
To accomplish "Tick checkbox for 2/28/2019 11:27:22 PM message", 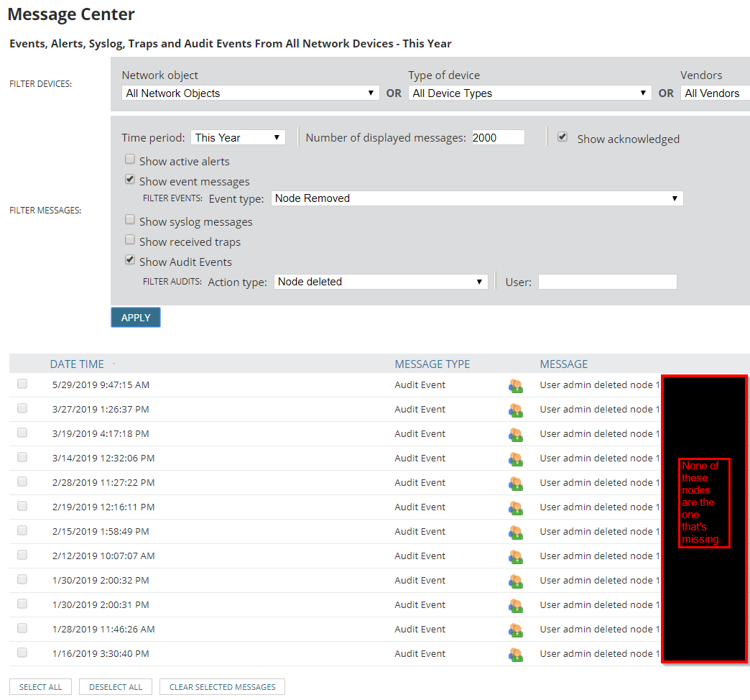I will [x=22, y=482].
